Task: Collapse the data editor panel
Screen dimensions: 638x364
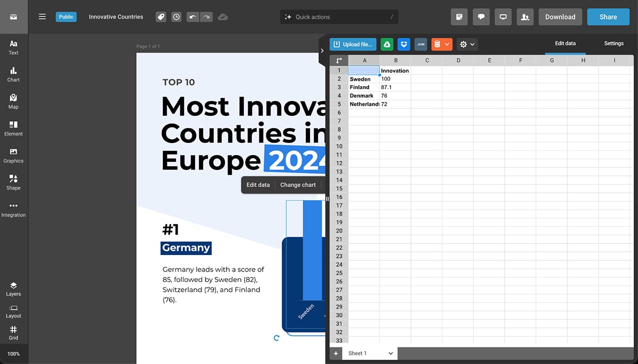Action: point(322,50)
